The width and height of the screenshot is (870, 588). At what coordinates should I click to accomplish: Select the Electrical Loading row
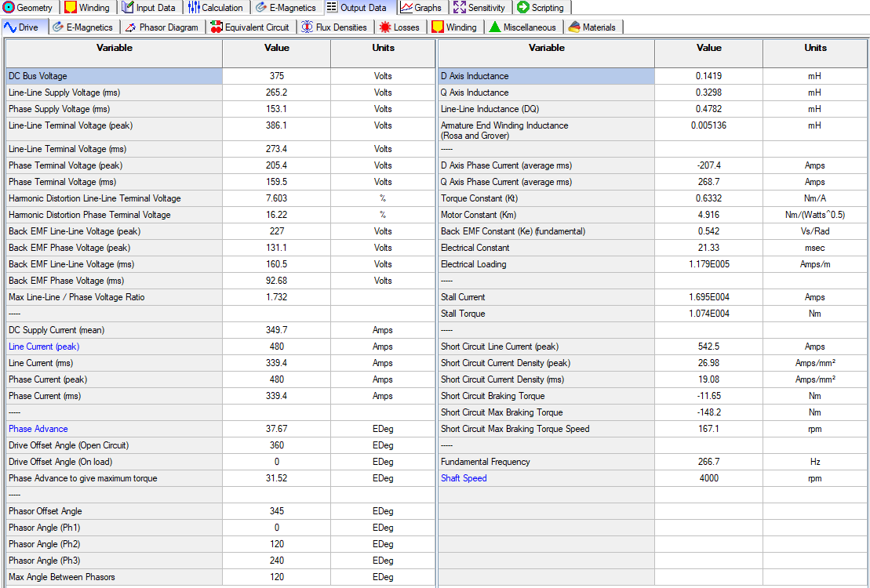tap(653, 264)
